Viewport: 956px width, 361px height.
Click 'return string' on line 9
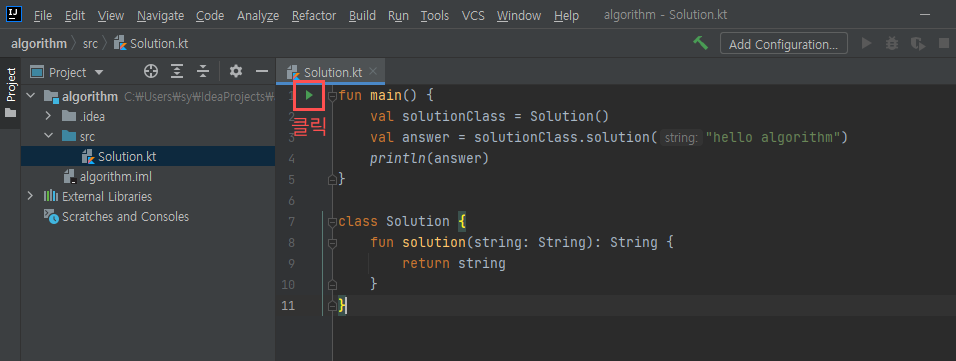pos(454,263)
